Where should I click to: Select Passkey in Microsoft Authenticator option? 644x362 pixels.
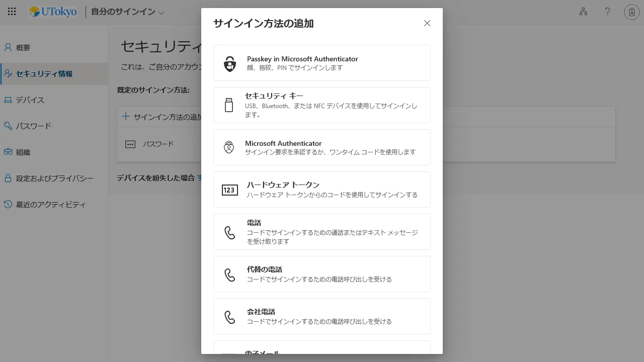322,63
